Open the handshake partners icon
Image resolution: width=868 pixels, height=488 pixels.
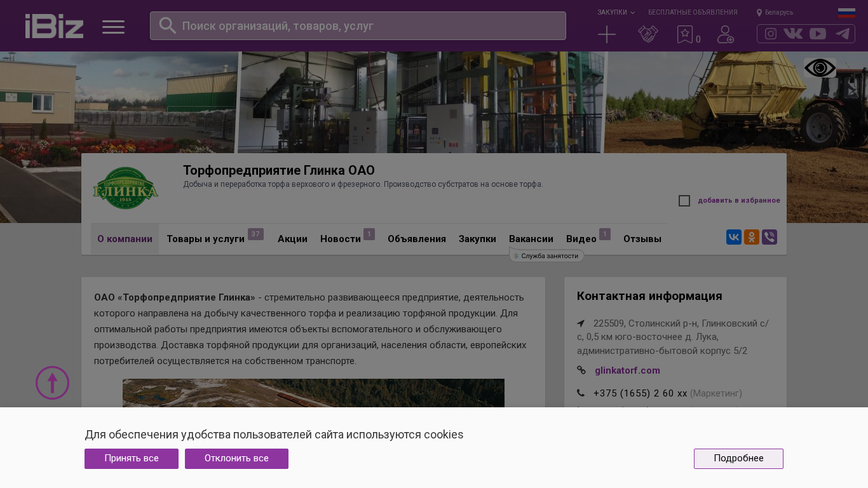point(648,34)
